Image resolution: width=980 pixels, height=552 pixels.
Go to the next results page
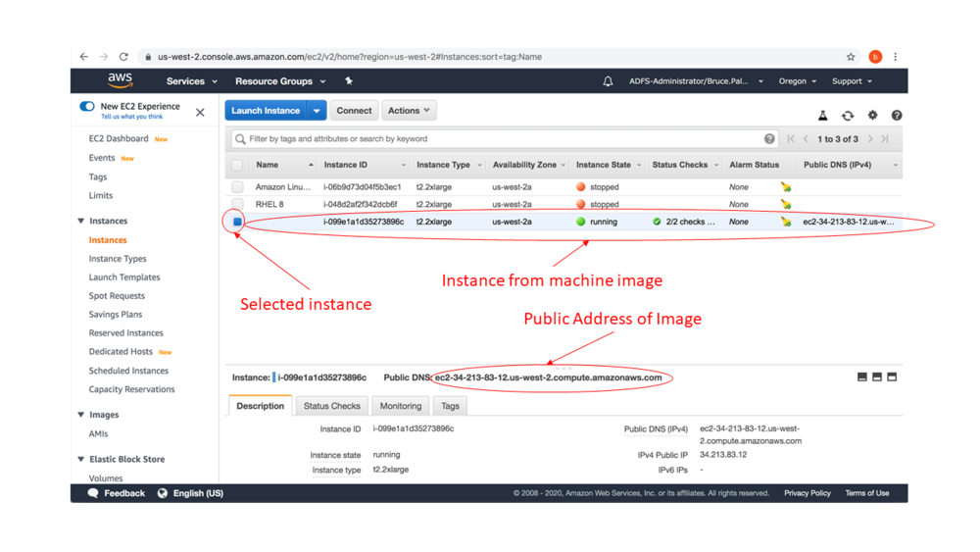[870, 139]
